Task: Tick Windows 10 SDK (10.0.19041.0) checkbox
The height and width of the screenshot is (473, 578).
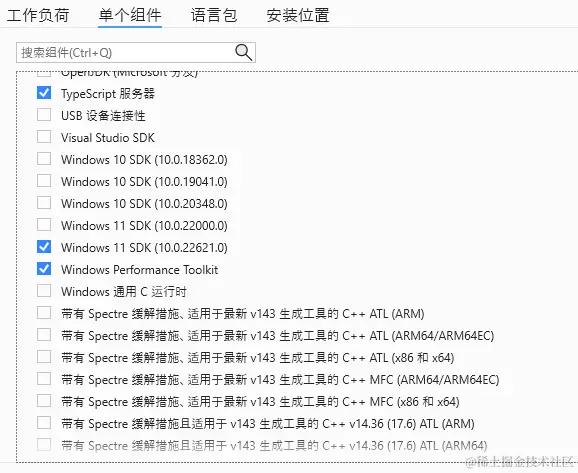Action: click(44, 181)
